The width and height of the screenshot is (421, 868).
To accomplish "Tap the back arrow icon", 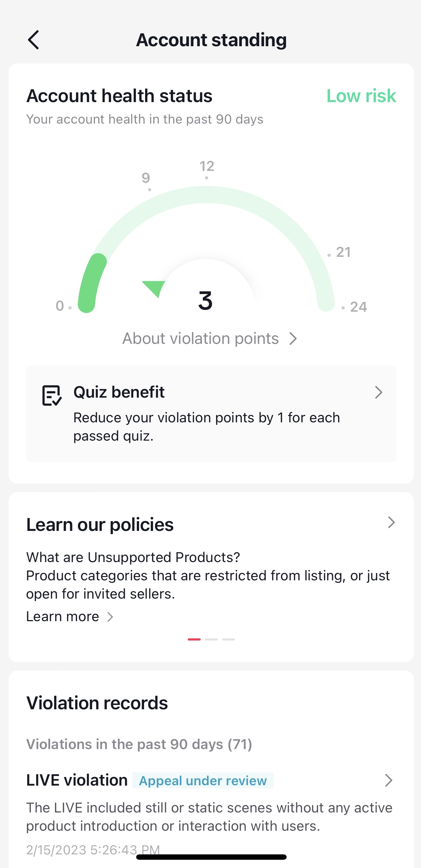I will [33, 40].
